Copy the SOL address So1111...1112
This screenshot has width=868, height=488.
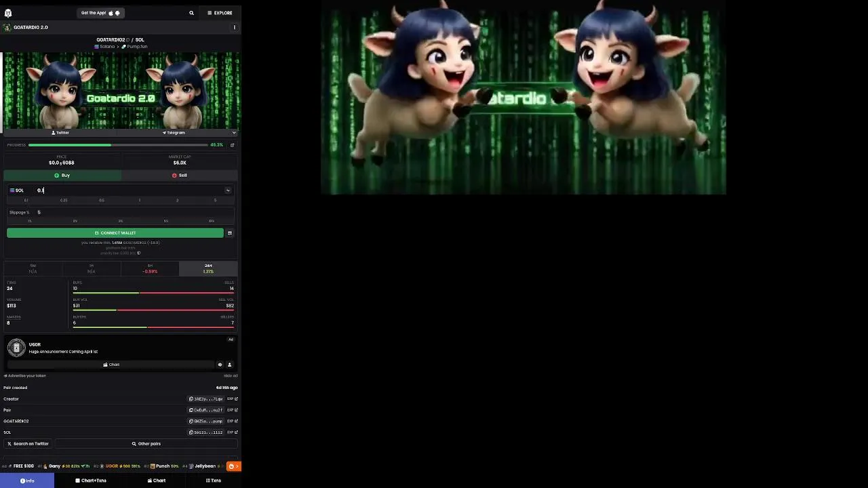pyautogui.click(x=206, y=432)
